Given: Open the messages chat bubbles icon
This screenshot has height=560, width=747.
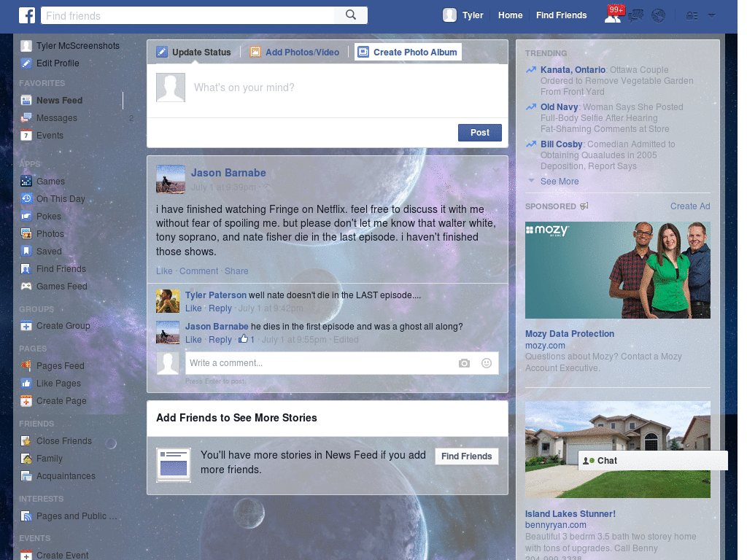Looking at the screenshot, I should click(635, 16).
